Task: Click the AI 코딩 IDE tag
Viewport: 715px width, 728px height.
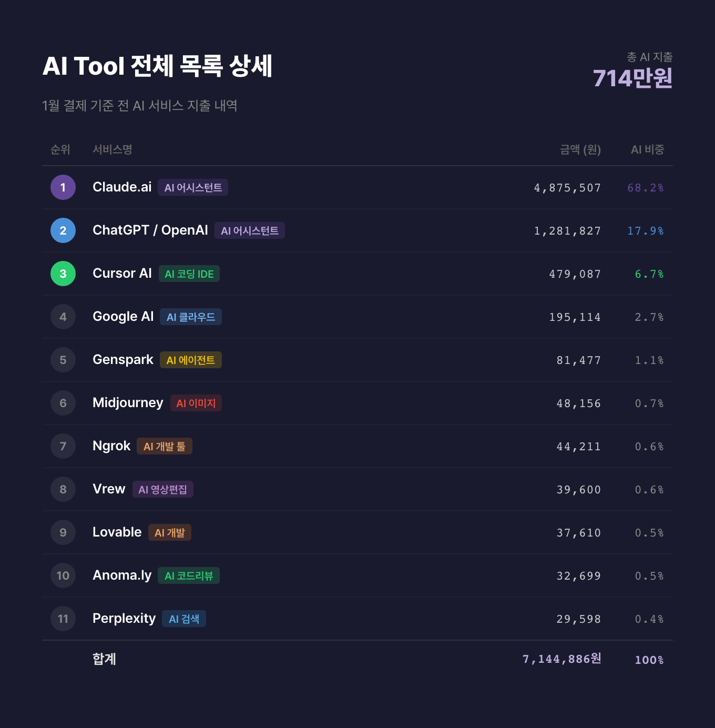Action: coord(189,274)
